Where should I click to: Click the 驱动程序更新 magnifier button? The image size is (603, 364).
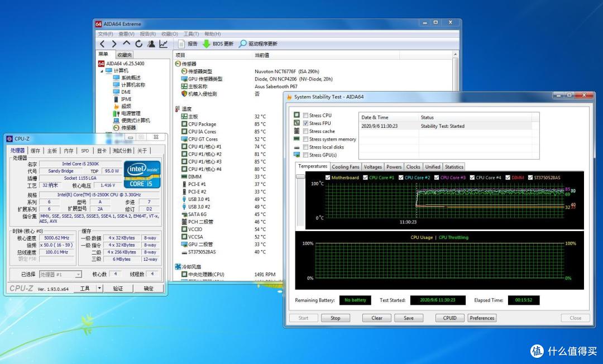pos(258,44)
